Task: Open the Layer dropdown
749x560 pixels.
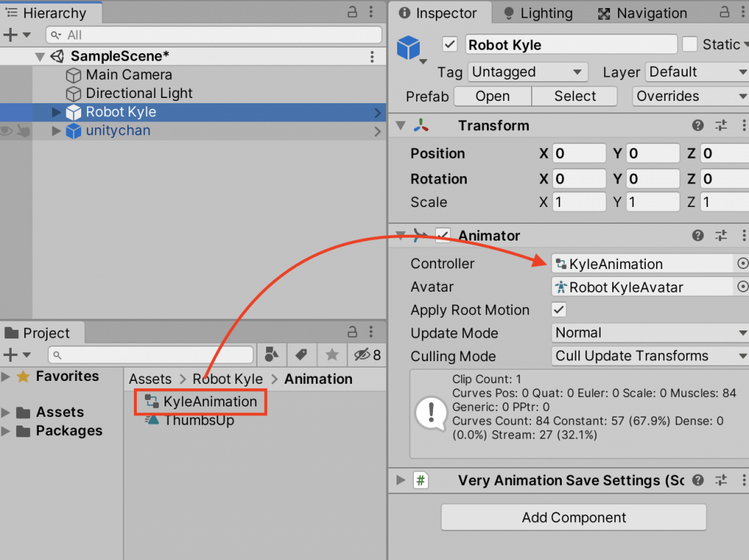Action: pyautogui.click(x=698, y=72)
